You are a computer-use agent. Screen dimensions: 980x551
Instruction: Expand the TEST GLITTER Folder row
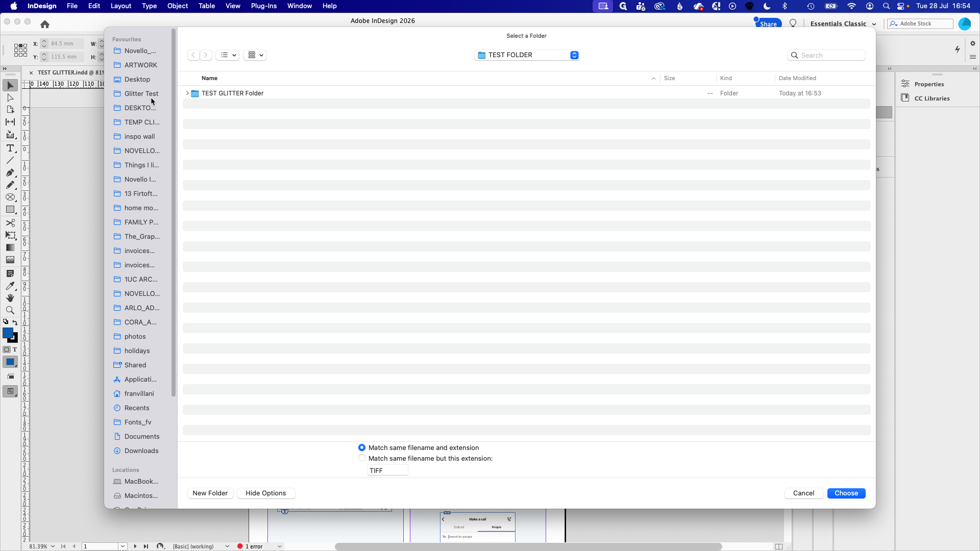click(187, 93)
